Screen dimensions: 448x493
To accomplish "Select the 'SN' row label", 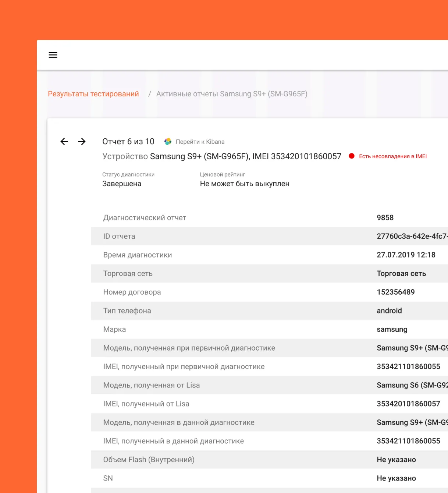I will pyautogui.click(x=108, y=478).
